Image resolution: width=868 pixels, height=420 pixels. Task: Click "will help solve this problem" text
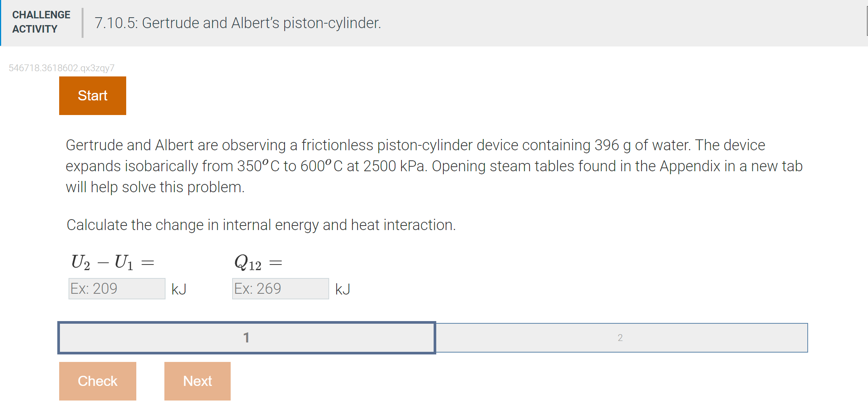point(155,187)
